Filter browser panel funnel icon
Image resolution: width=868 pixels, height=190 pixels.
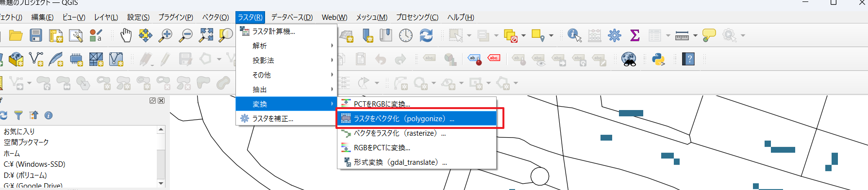(x=18, y=115)
